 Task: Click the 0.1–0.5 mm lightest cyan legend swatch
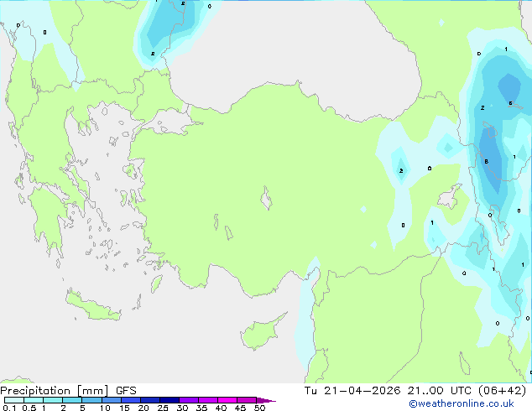tap(14, 400)
